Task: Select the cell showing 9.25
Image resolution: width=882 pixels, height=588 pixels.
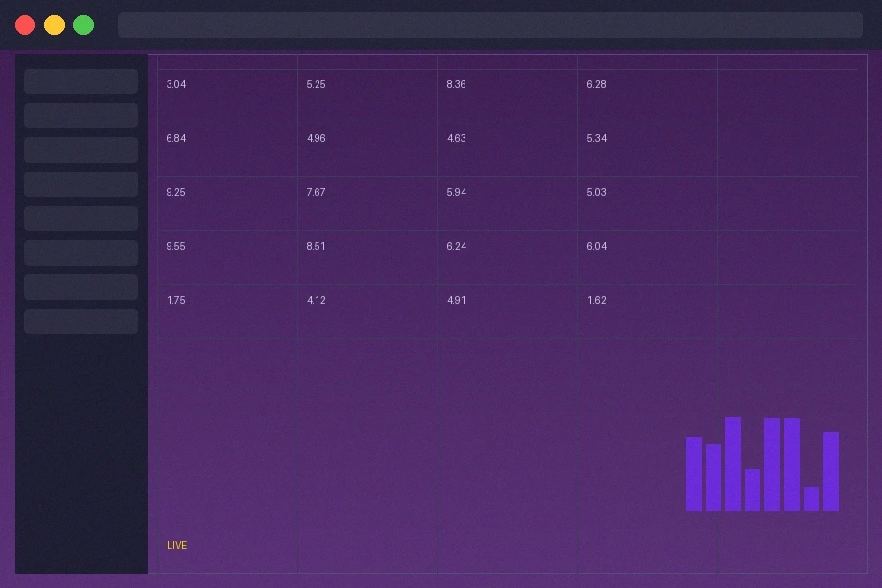Action: click(x=176, y=193)
